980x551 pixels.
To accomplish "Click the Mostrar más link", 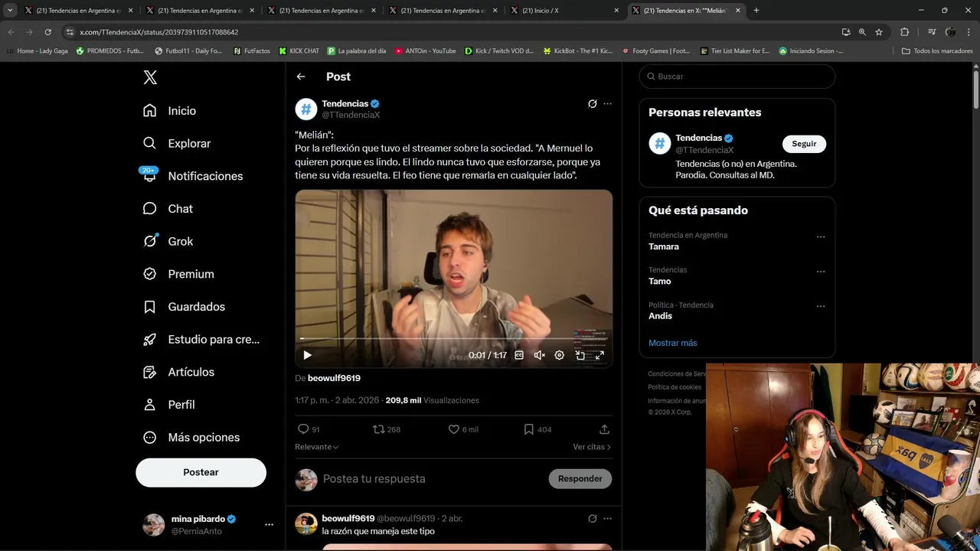I will [672, 343].
